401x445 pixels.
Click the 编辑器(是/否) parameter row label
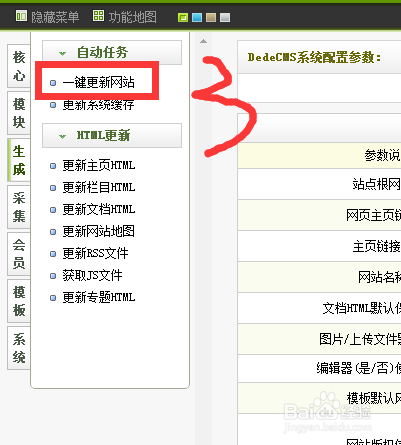point(359,368)
